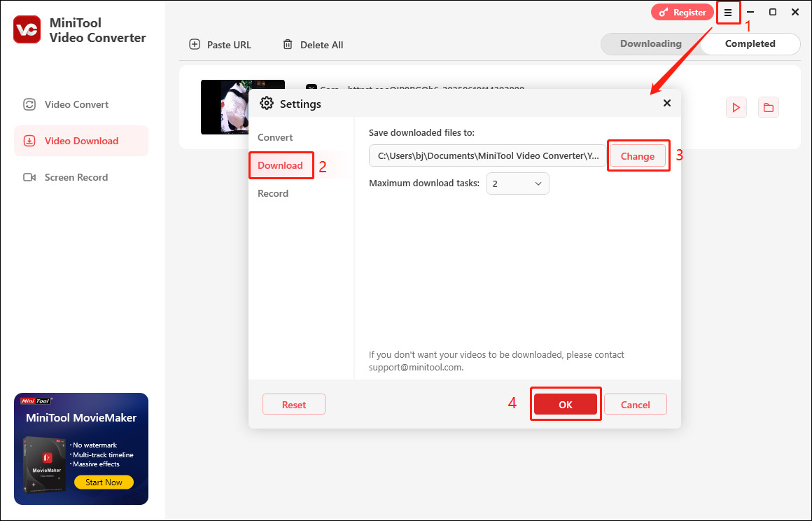Screen dimensions: 812x521
Task: Click the download save path field
Action: click(x=487, y=156)
